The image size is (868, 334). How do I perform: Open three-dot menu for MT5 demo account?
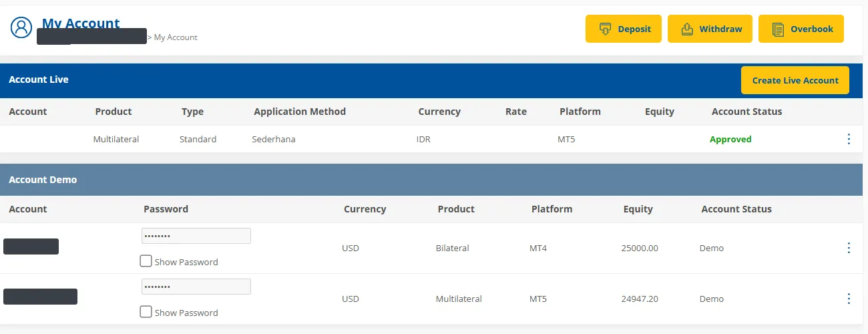pyautogui.click(x=849, y=299)
